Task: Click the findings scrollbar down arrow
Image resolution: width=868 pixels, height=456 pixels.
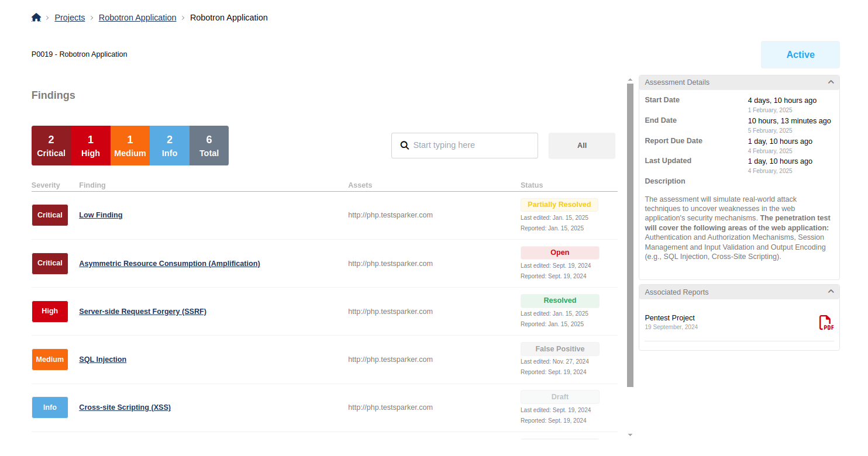Action: tap(630, 435)
